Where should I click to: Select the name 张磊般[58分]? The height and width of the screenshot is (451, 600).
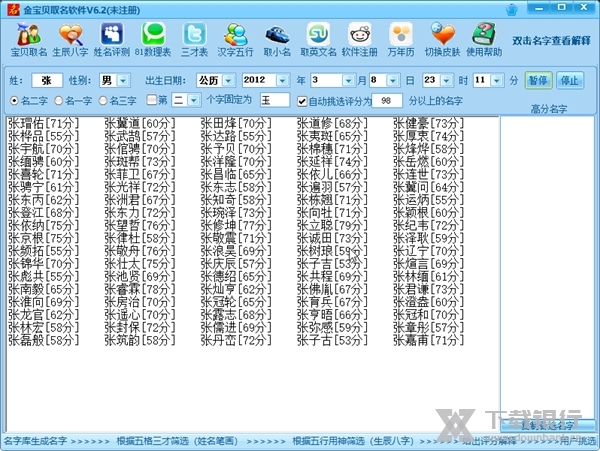[x=43, y=340]
